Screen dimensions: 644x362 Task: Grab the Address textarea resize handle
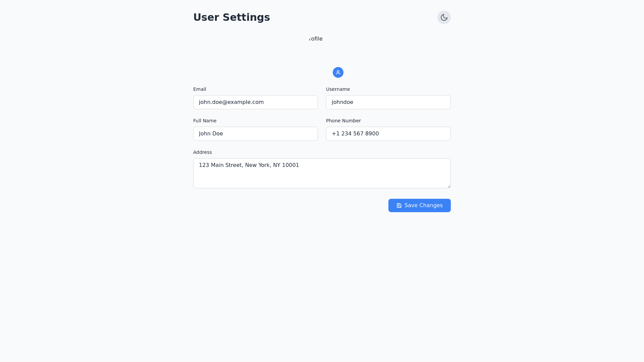tap(449, 186)
